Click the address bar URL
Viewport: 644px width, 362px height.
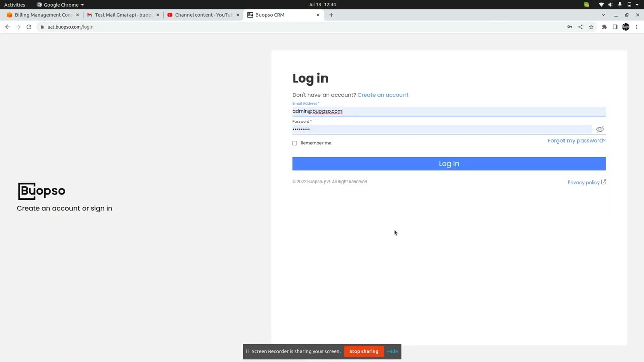(70, 27)
